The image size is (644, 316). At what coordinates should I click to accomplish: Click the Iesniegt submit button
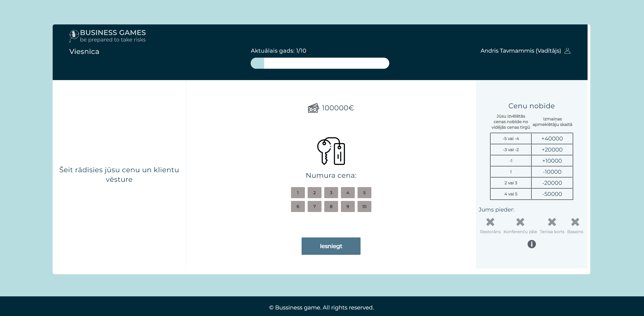[x=331, y=246]
